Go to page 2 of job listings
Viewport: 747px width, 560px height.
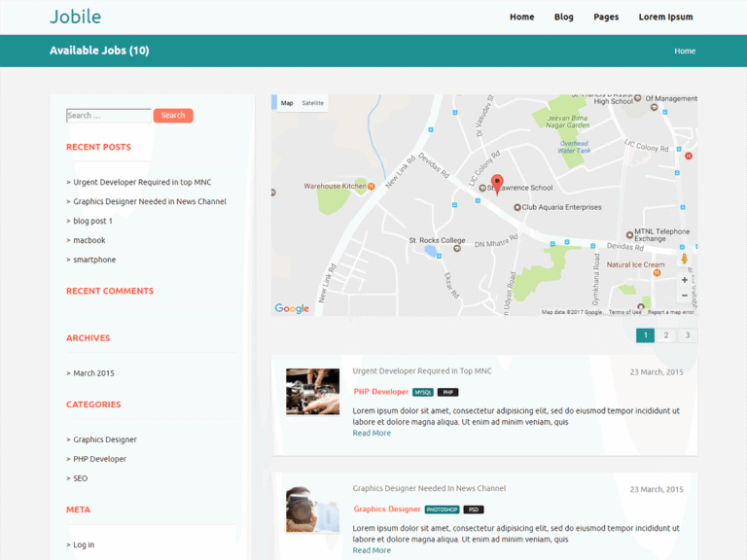click(x=666, y=335)
